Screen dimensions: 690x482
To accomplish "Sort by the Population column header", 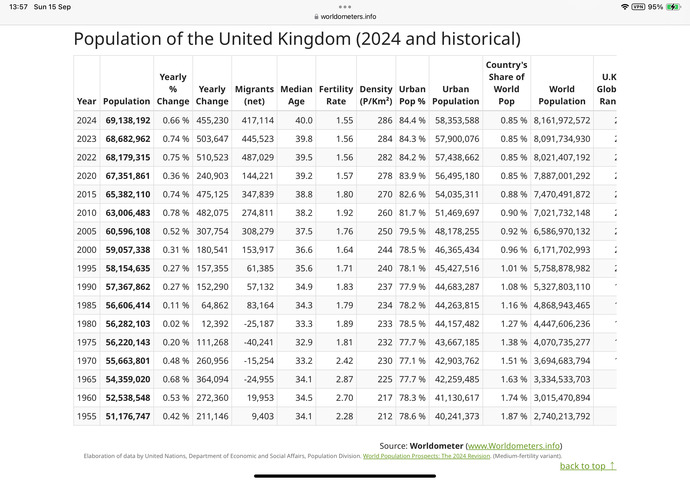I will (127, 101).
